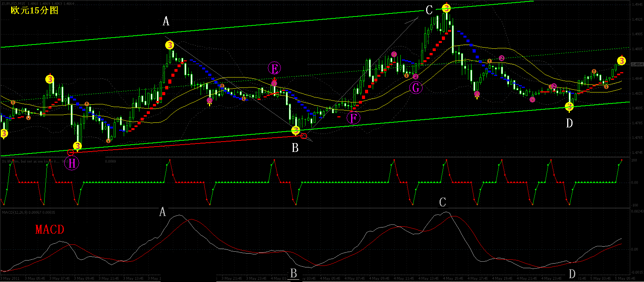644x282 pixels.
Task: Click letter C above the MACD peak
Action: point(443,202)
